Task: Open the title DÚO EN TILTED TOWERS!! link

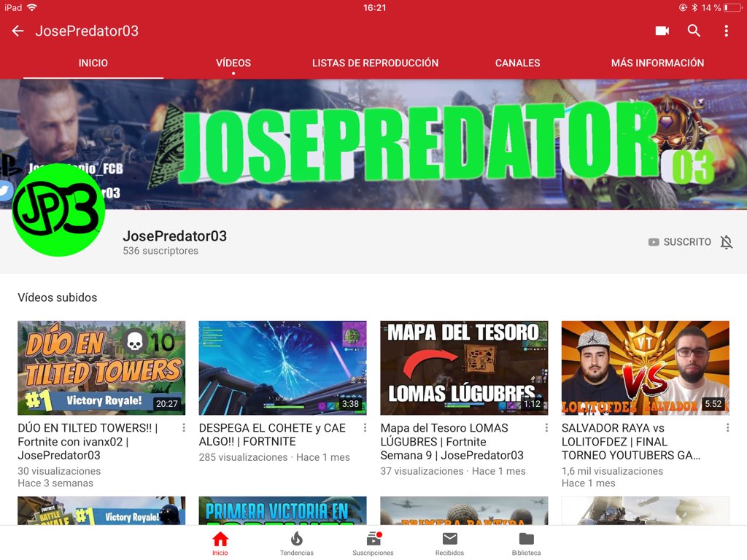Action: tap(88, 441)
